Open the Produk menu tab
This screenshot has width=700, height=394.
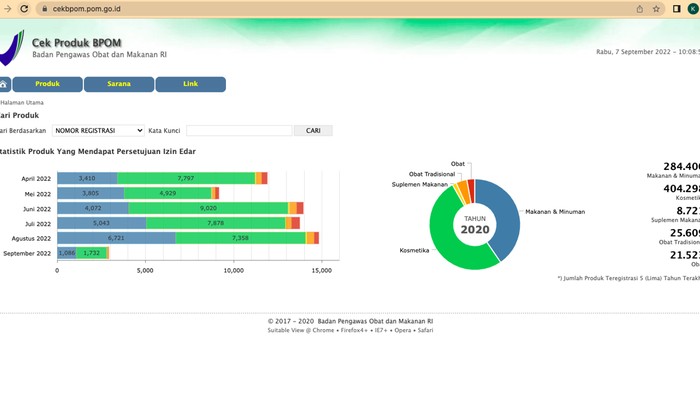click(47, 84)
